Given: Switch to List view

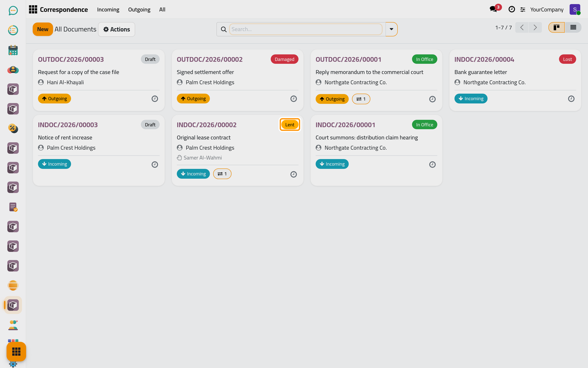Looking at the screenshot, I should point(573,28).
